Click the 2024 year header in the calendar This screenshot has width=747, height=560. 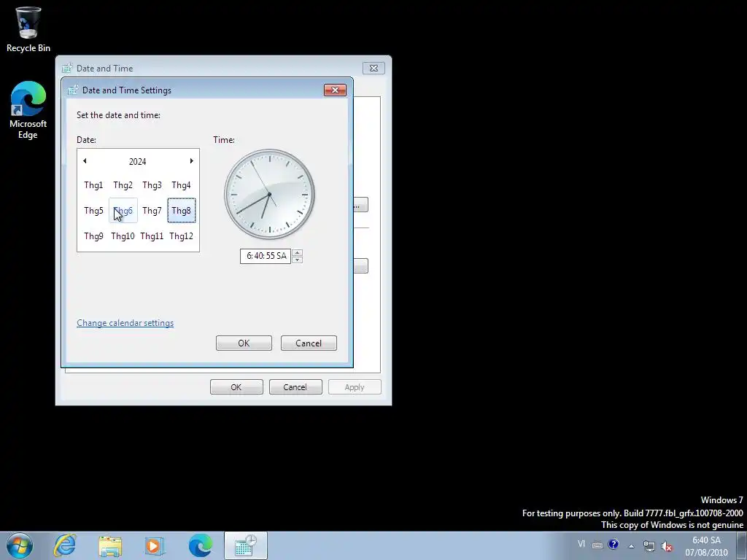pyautogui.click(x=138, y=161)
